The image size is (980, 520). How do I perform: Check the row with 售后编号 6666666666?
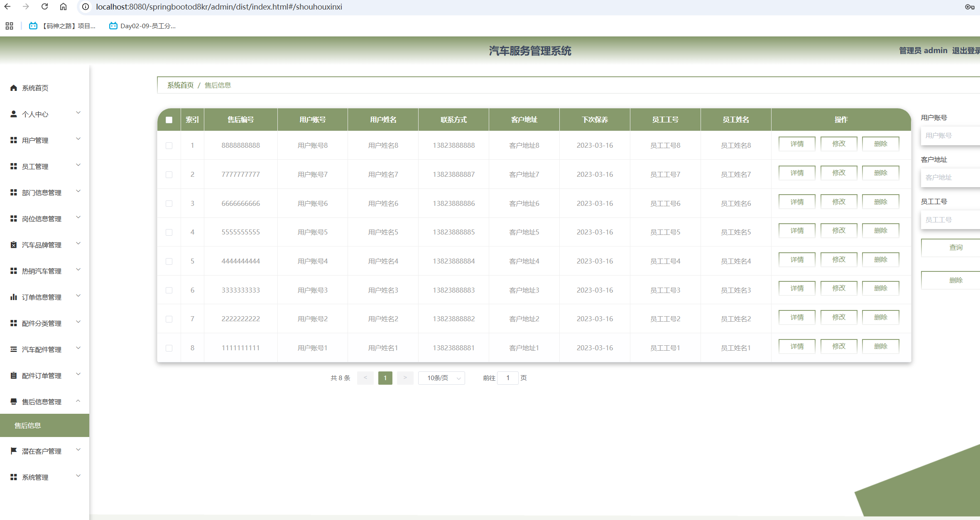169,203
